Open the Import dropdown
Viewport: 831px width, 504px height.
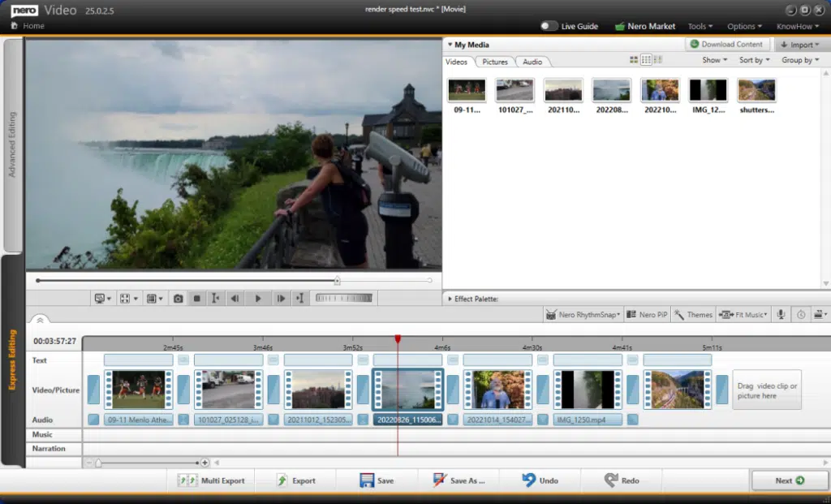800,45
